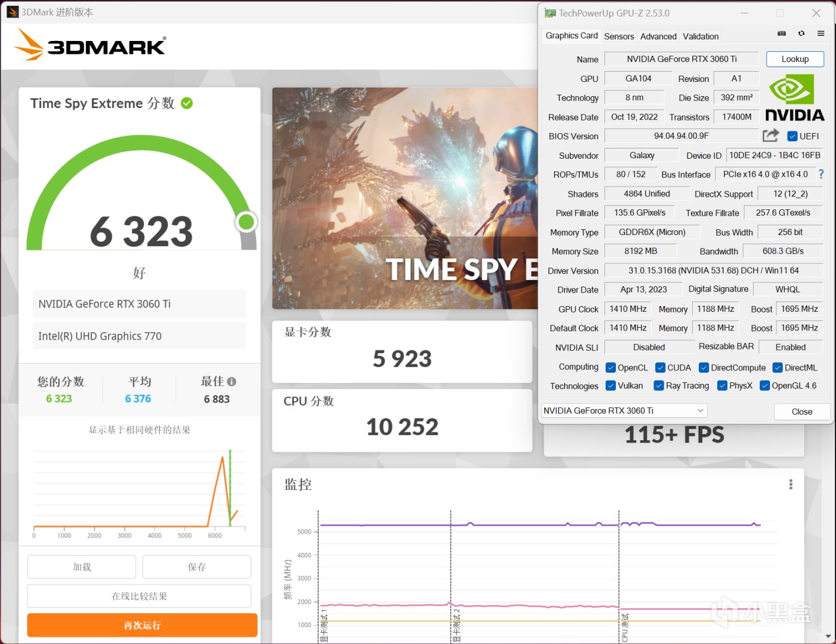
Task: Click the Name field in GPU-Z
Action: (681, 59)
